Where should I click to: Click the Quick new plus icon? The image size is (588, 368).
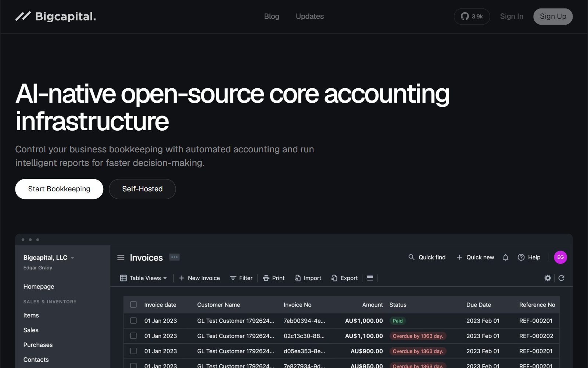click(x=459, y=257)
